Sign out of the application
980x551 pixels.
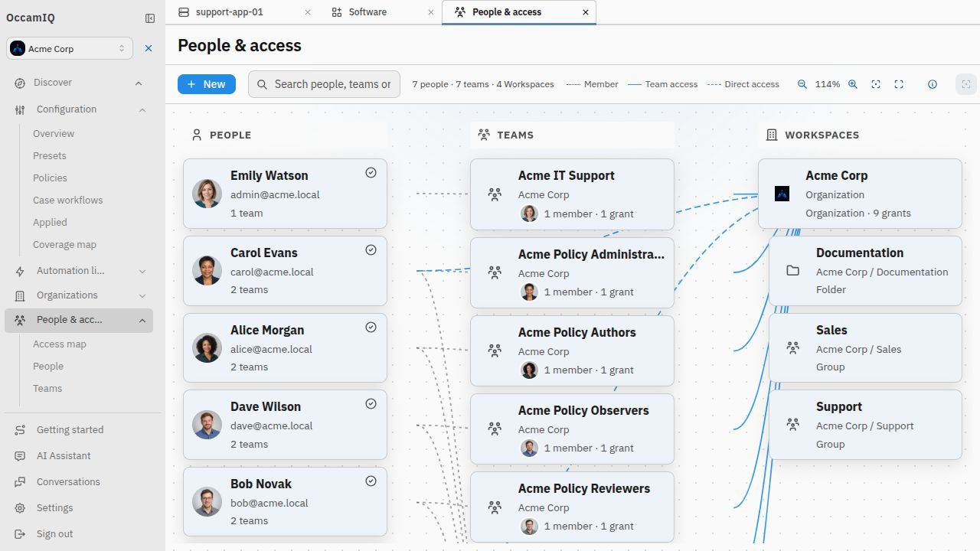point(54,533)
